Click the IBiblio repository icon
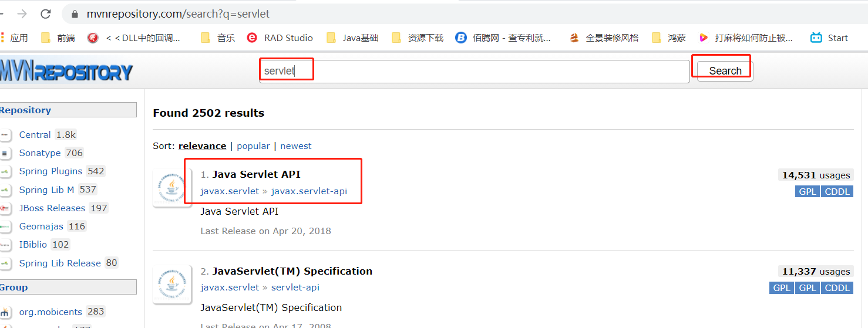 coord(5,245)
